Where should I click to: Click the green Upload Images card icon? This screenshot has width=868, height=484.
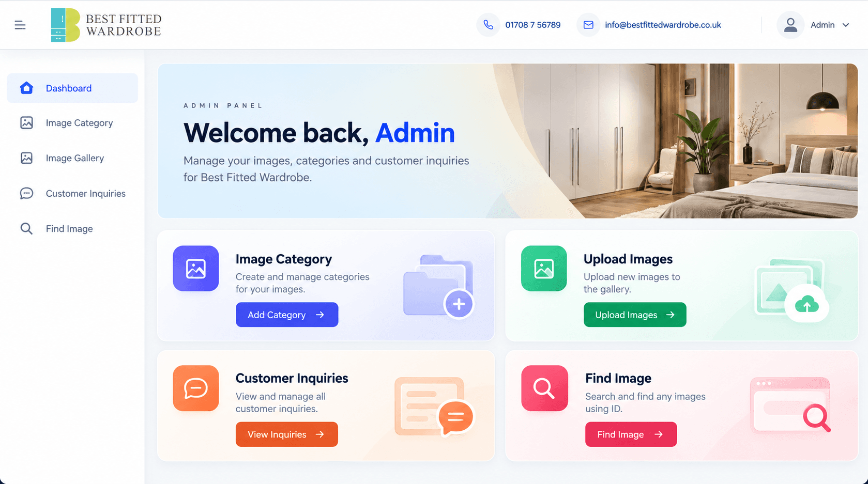(x=544, y=269)
